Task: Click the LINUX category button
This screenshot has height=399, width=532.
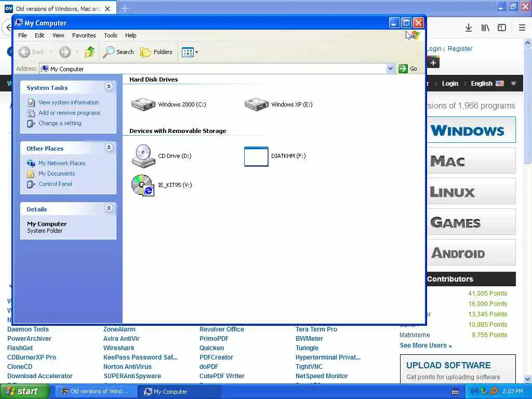Action: pos(471,192)
